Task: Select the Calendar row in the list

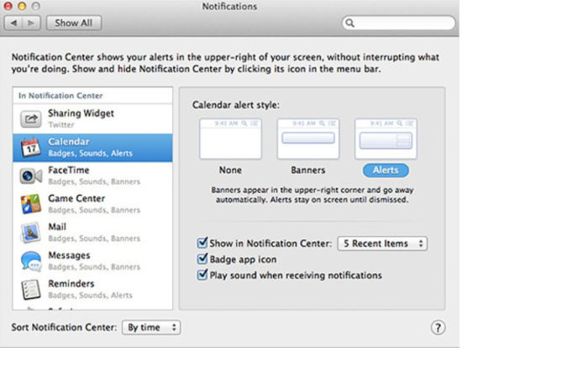Action: pos(92,147)
